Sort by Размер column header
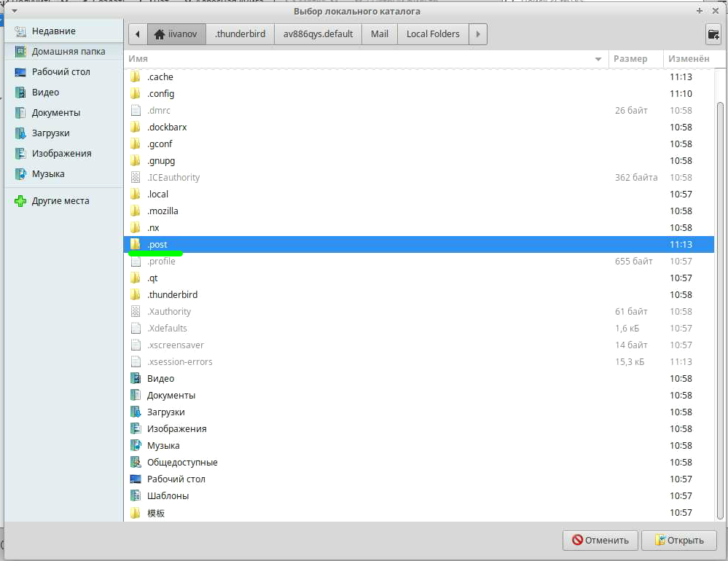Screen dimensions: 728x561 coord(635,59)
